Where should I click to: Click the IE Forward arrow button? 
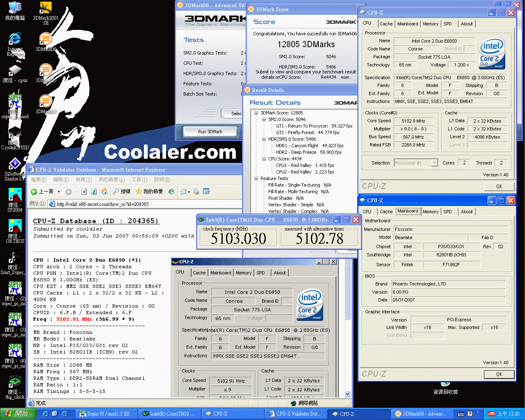click(x=68, y=192)
